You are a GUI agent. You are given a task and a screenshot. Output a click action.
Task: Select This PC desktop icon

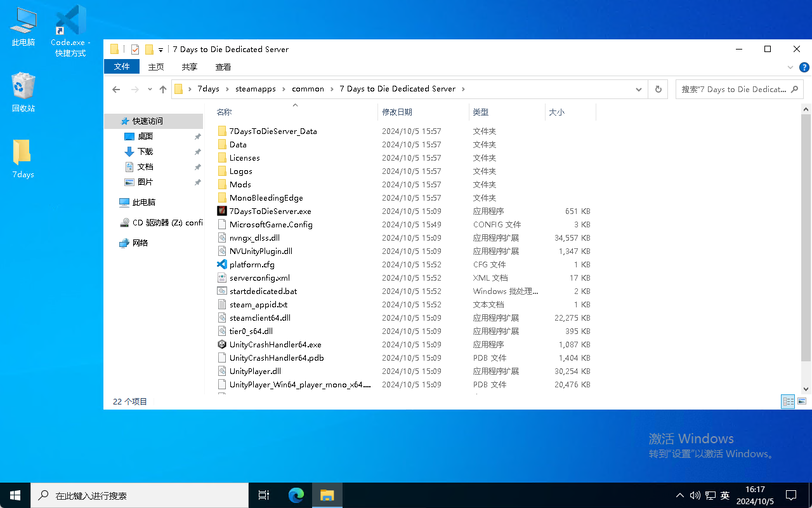point(23,27)
